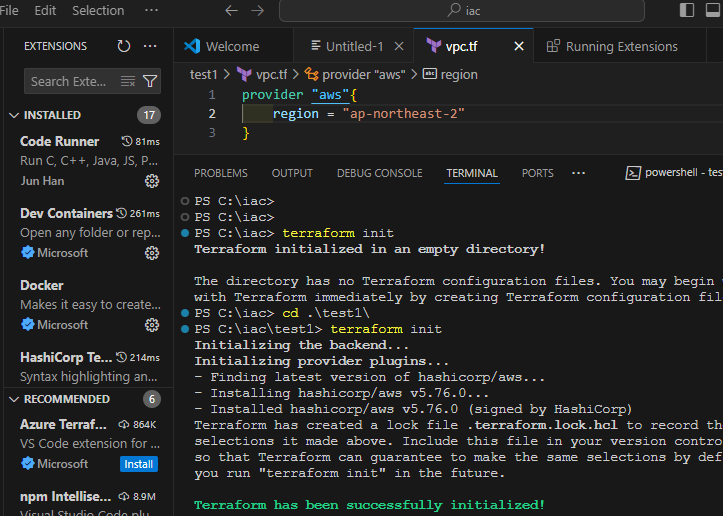Click the "Jun Han" publisher name
The height and width of the screenshot is (516, 723).
pos(42,181)
